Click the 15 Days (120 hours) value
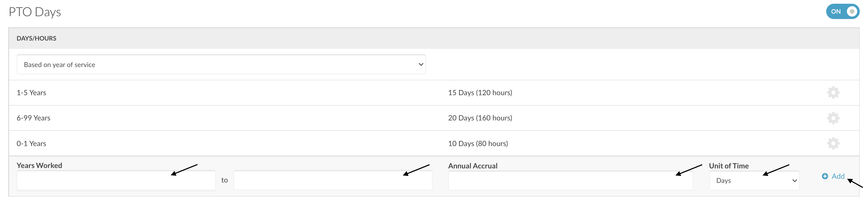 [480, 93]
